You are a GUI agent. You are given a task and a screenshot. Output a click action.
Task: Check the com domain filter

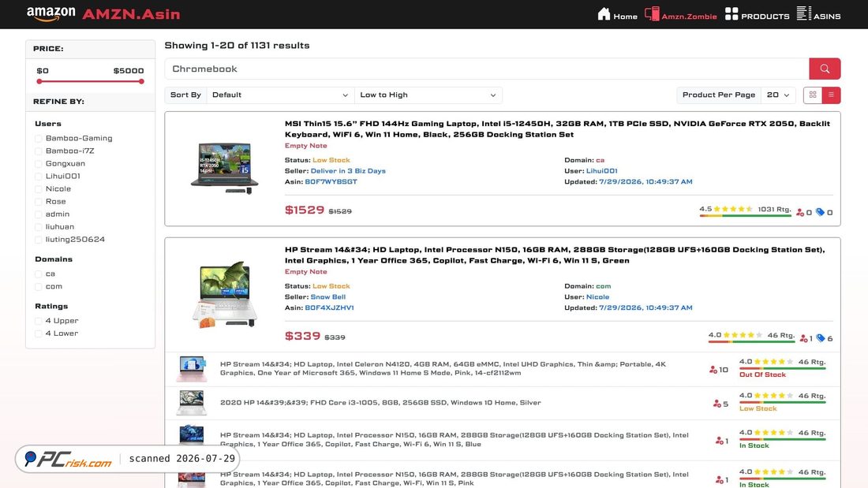(x=38, y=287)
